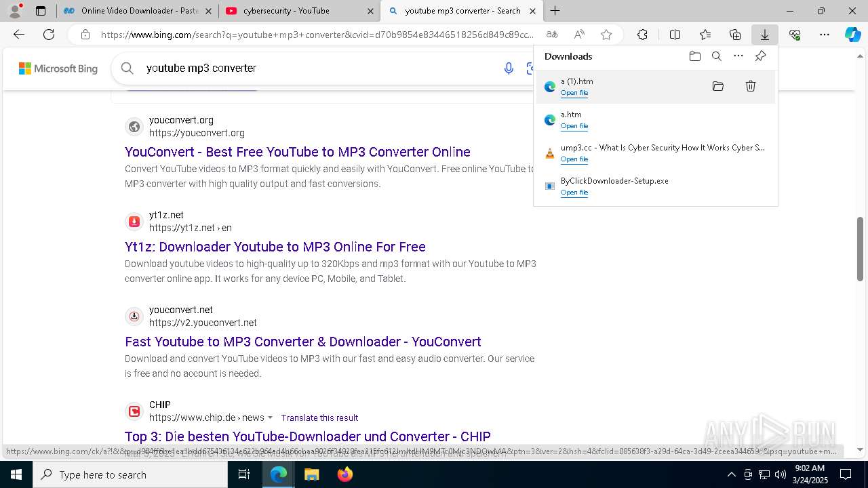This screenshot has height=488, width=868.
Task: Reload the page with refresh icon
Action: (x=49, y=35)
